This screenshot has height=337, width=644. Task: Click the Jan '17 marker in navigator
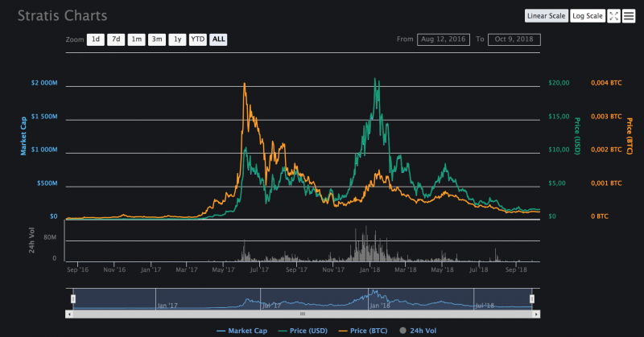167,306
